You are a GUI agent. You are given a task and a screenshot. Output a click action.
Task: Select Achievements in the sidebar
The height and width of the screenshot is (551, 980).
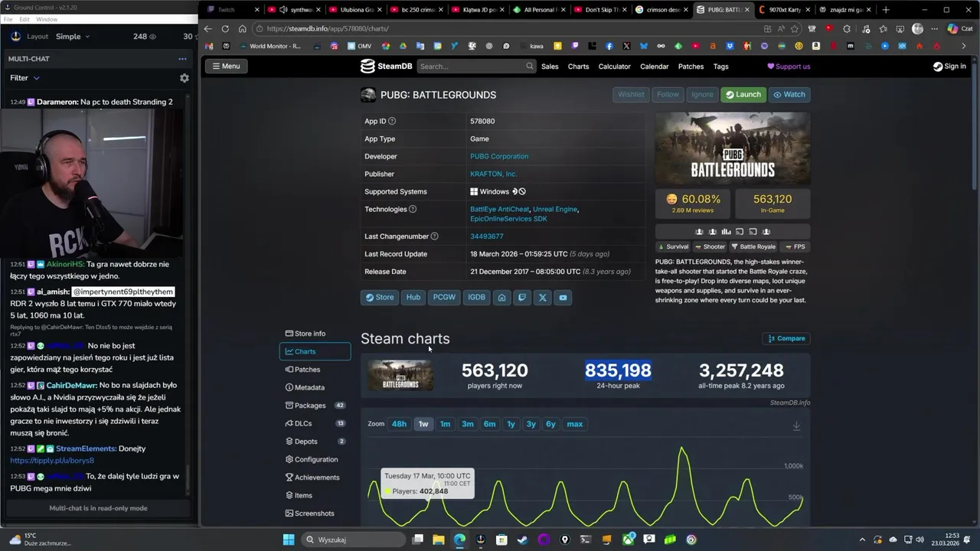pyautogui.click(x=315, y=478)
